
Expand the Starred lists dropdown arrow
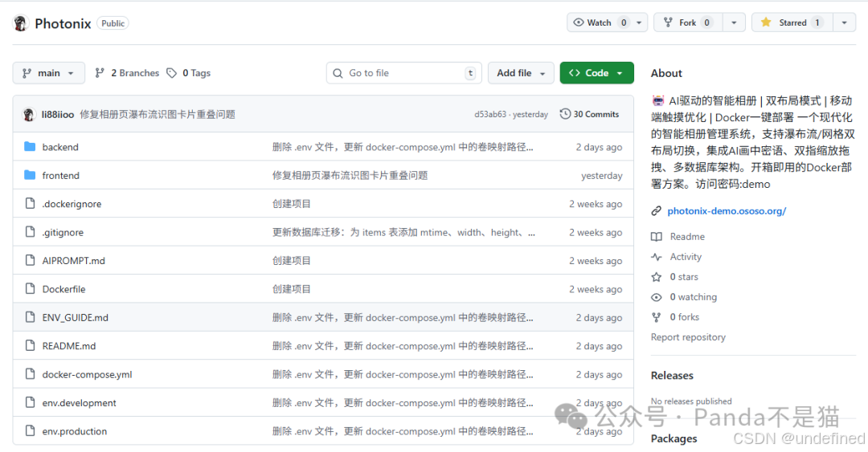point(845,22)
